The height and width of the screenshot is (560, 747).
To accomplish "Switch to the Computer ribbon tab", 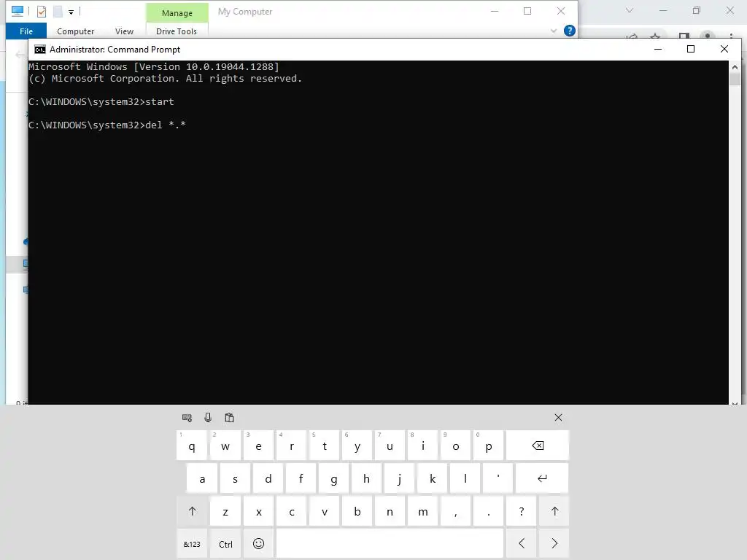I will (75, 31).
